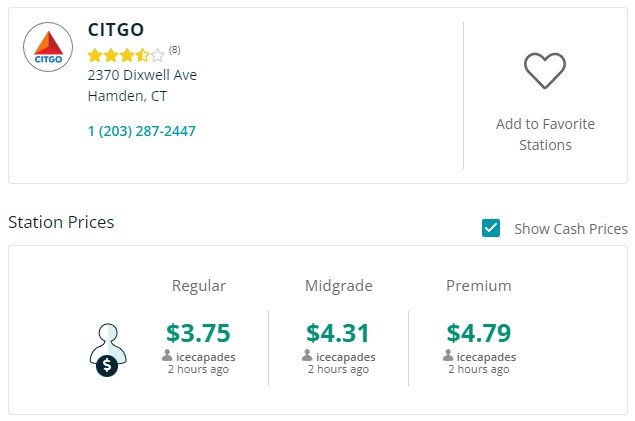Screen dimensions: 635x421
Task: Uncheck the Show Cash Prices checkbox
Action: pyautogui.click(x=491, y=228)
